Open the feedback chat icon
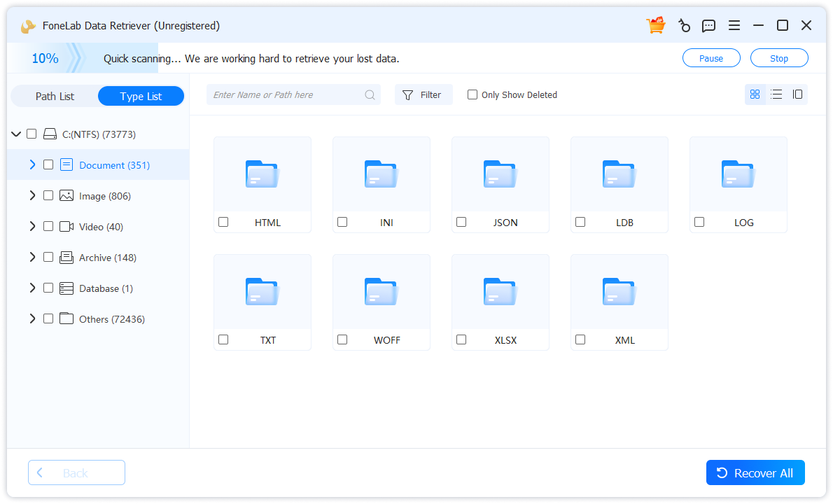This screenshot has height=504, width=833. (708, 26)
